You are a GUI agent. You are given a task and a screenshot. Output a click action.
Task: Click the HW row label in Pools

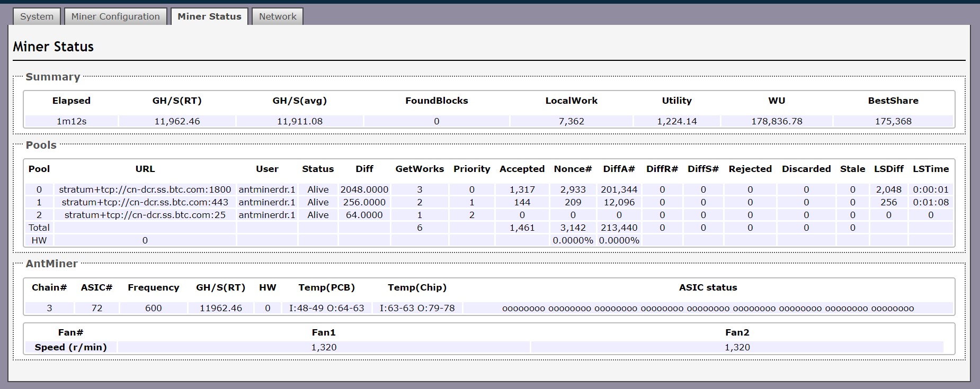click(x=39, y=240)
